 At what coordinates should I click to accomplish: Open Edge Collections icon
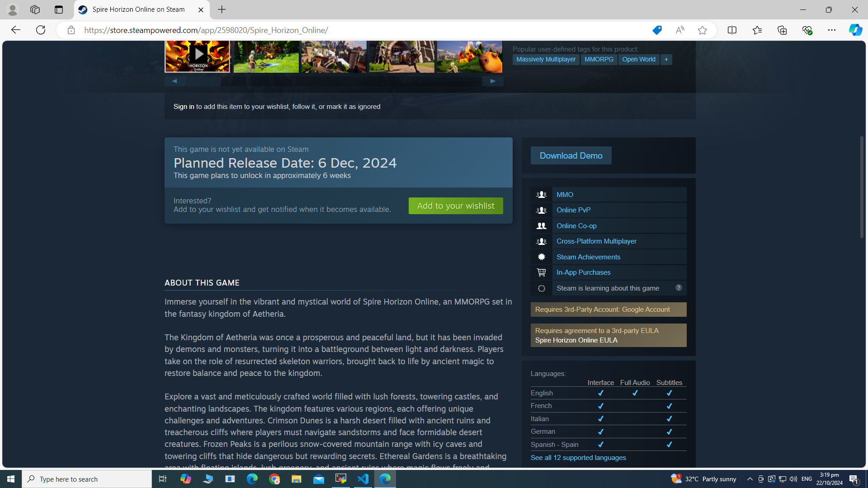click(x=782, y=30)
